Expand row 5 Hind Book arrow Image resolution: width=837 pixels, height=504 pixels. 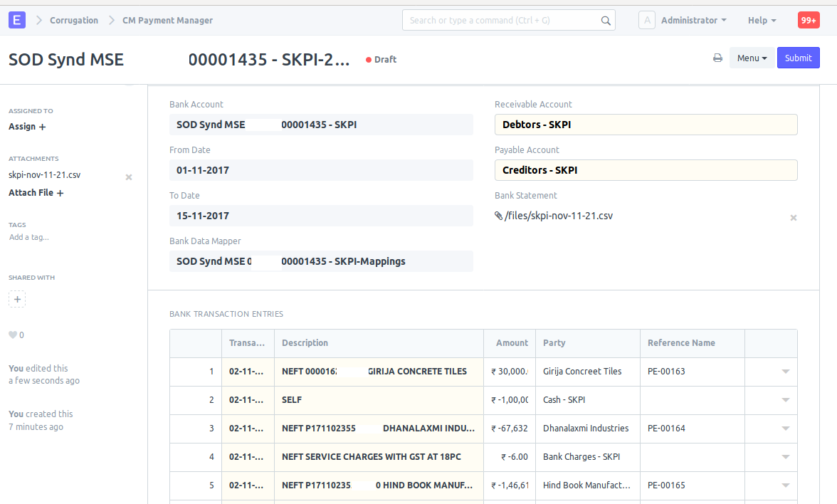point(785,485)
